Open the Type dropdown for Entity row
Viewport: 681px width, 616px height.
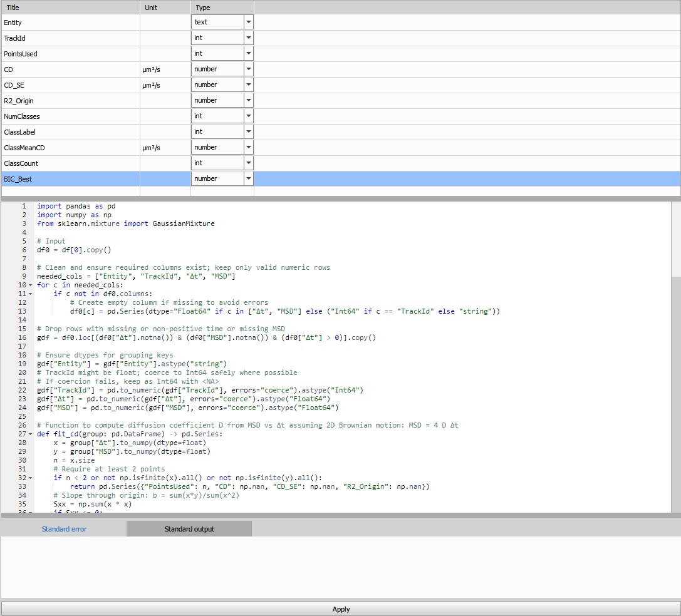point(249,22)
